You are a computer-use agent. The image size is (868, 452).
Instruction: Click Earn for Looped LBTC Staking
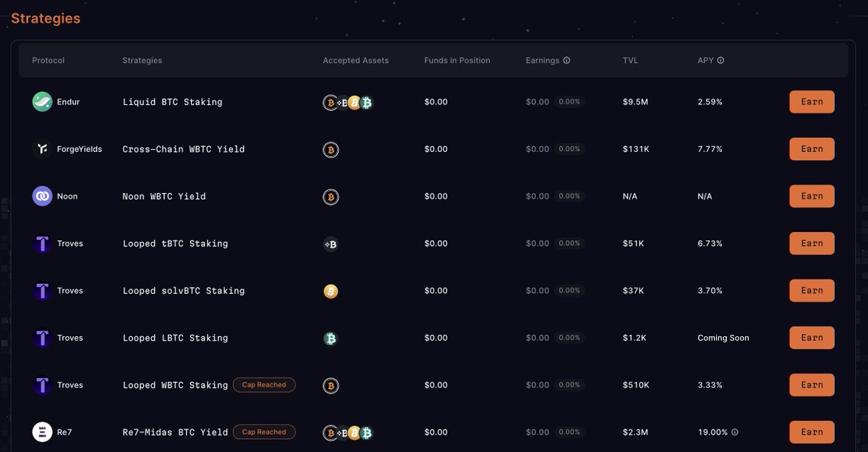click(812, 338)
